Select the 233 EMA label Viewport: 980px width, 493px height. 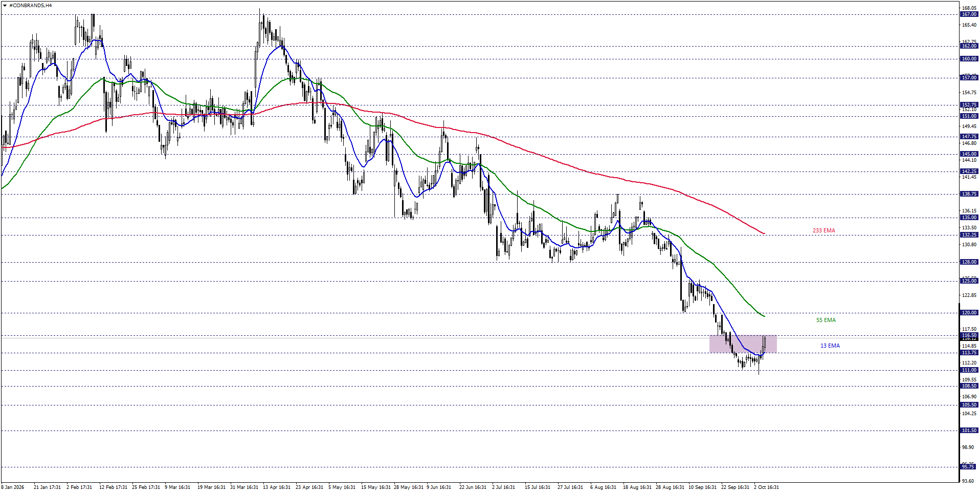click(x=823, y=231)
